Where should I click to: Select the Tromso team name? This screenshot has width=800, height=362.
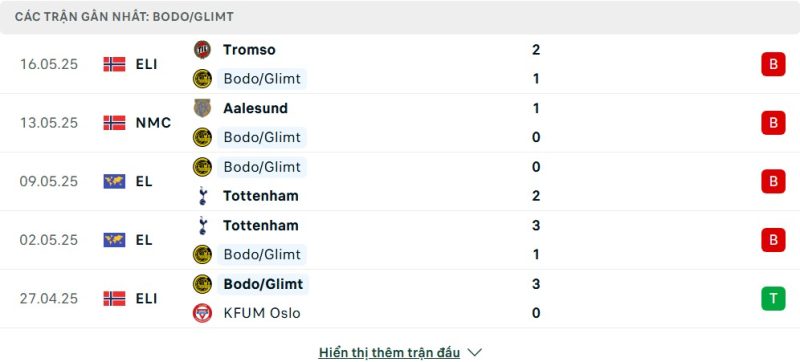(x=249, y=49)
